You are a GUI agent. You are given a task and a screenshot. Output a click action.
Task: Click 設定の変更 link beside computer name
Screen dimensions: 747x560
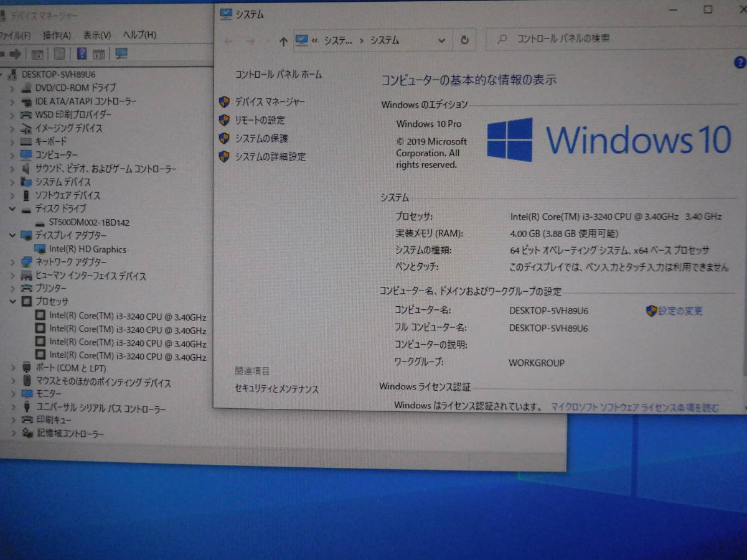680,311
